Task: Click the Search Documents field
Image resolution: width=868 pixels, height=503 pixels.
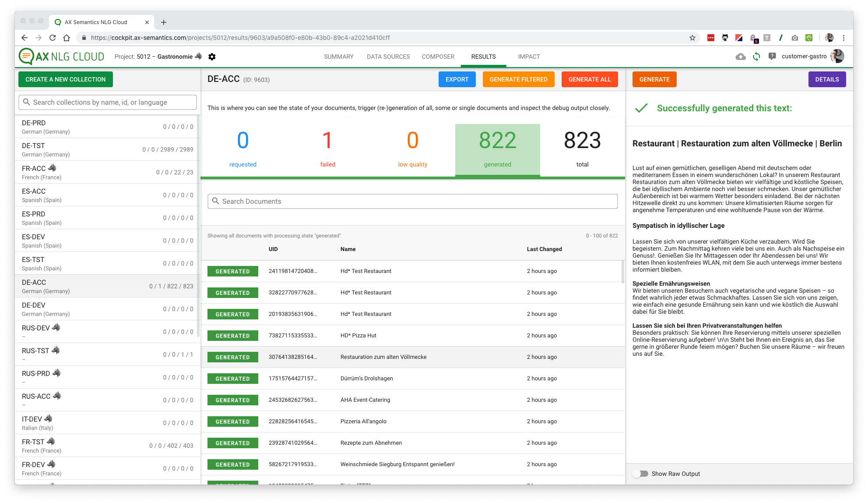Action: click(412, 201)
